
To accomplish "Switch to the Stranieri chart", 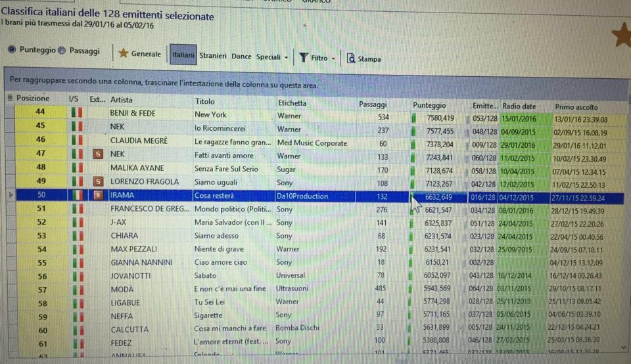I will click(x=213, y=57).
